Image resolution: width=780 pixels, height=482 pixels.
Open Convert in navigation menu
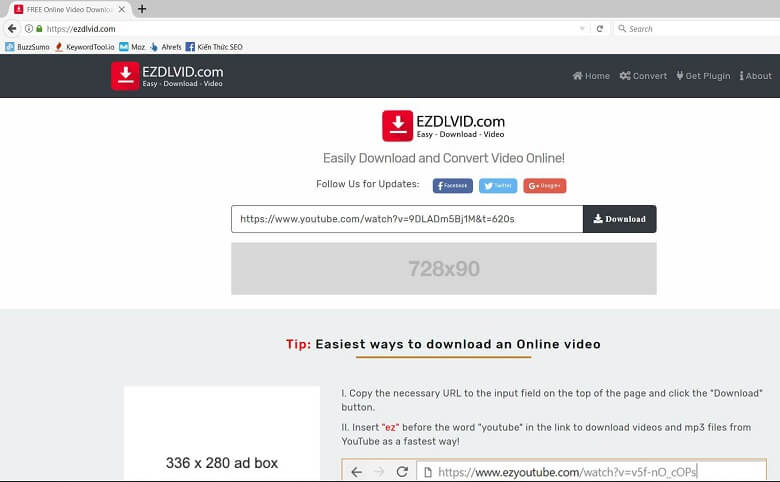coord(643,76)
